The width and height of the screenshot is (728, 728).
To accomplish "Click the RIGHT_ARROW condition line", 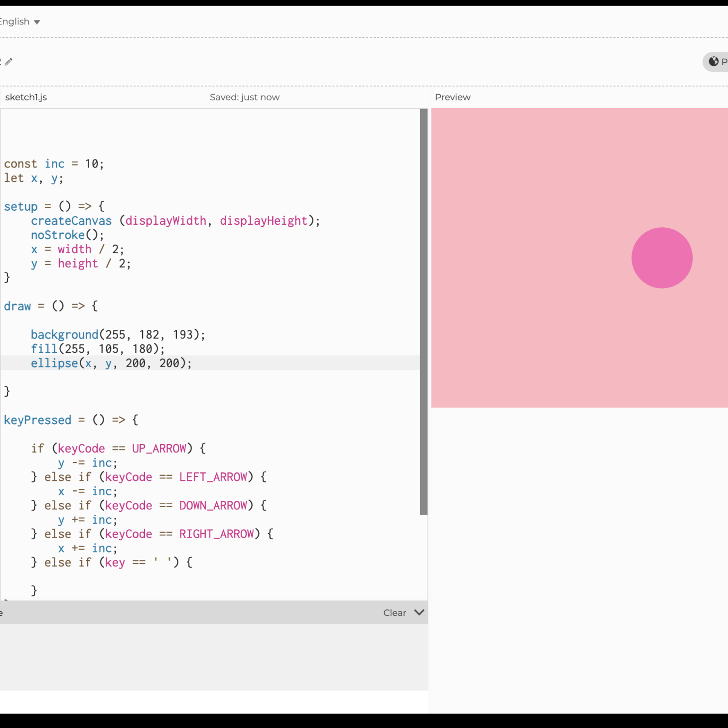I will [x=152, y=534].
